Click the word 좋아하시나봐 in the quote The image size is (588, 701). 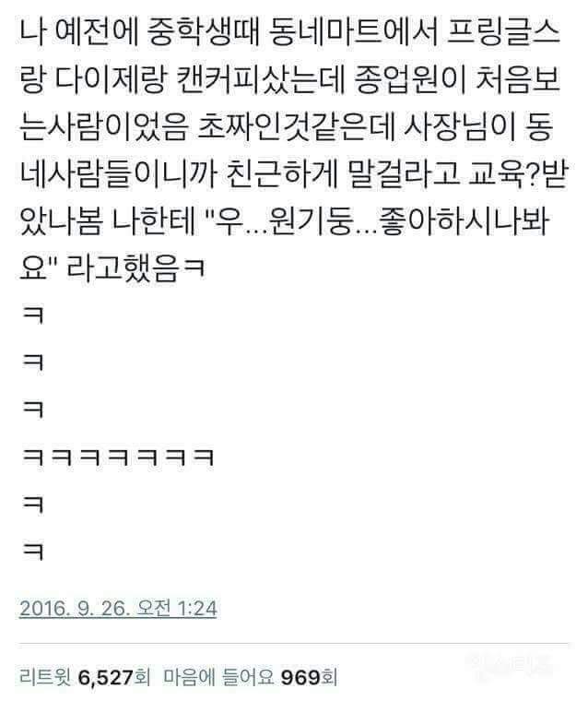pyautogui.click(x=464, y=221)
